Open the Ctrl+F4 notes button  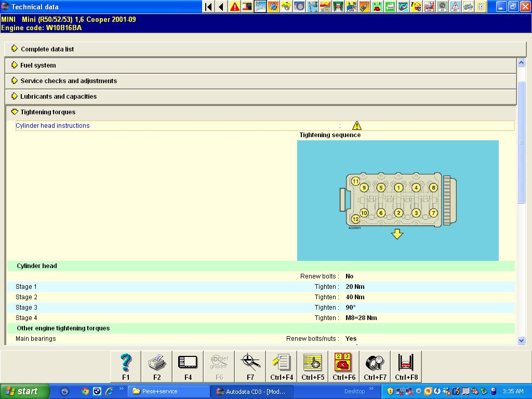point(282,366)
